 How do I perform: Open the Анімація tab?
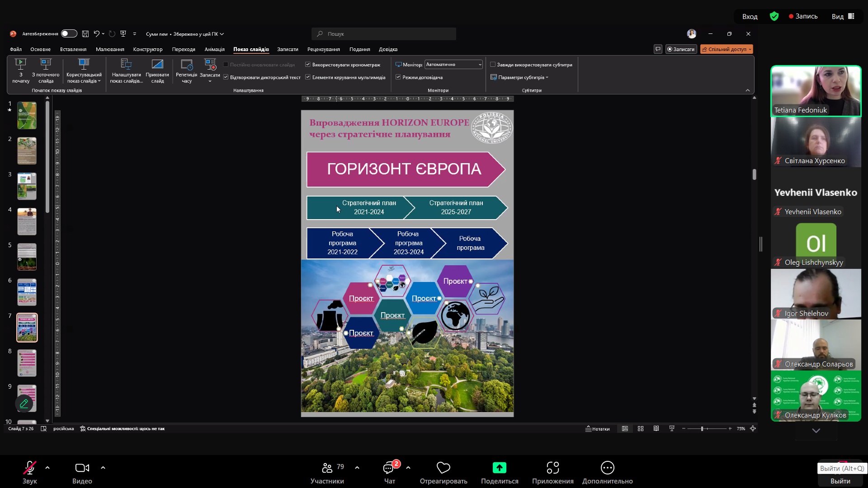(x=214, y=49)
